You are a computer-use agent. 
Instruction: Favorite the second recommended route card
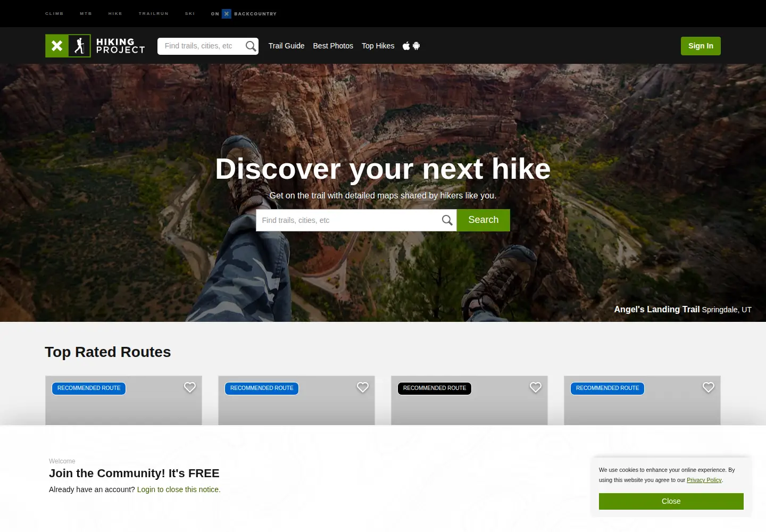(363, 387)
